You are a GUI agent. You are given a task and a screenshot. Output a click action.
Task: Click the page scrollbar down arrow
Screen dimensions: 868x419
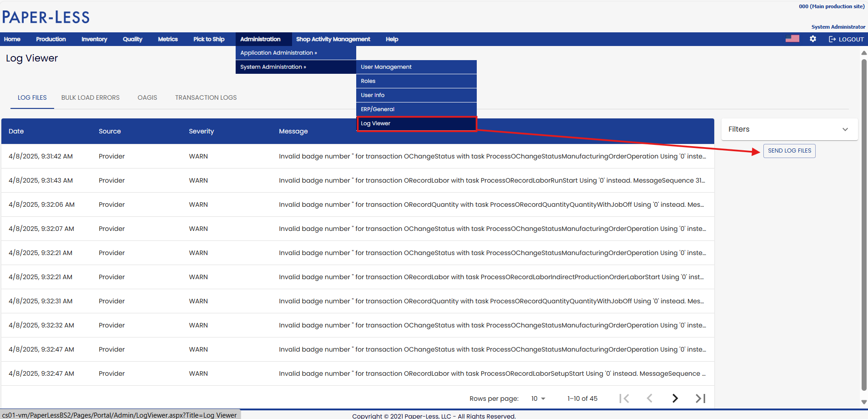(x=864, y=402)
